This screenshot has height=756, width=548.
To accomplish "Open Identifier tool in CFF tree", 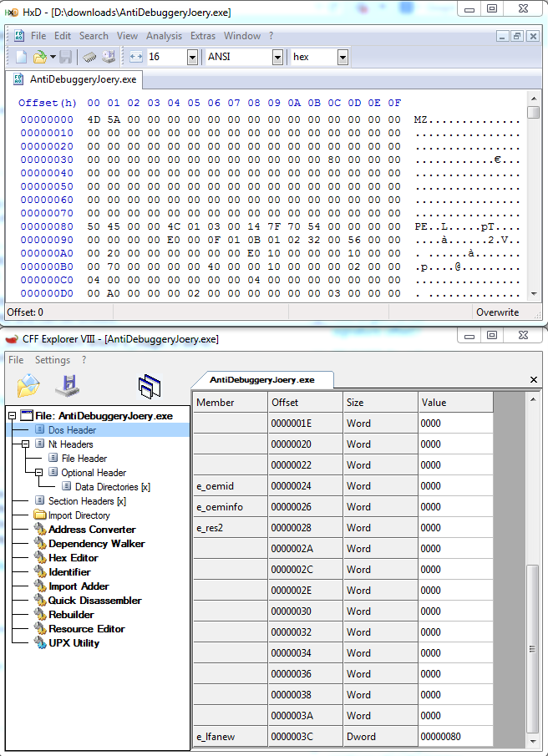I will coord(69,572).
